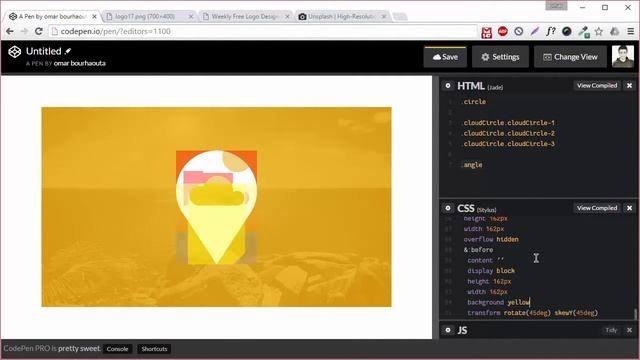
Task: Open the CSS editor settings gear
Action: (x=448, y=208)
